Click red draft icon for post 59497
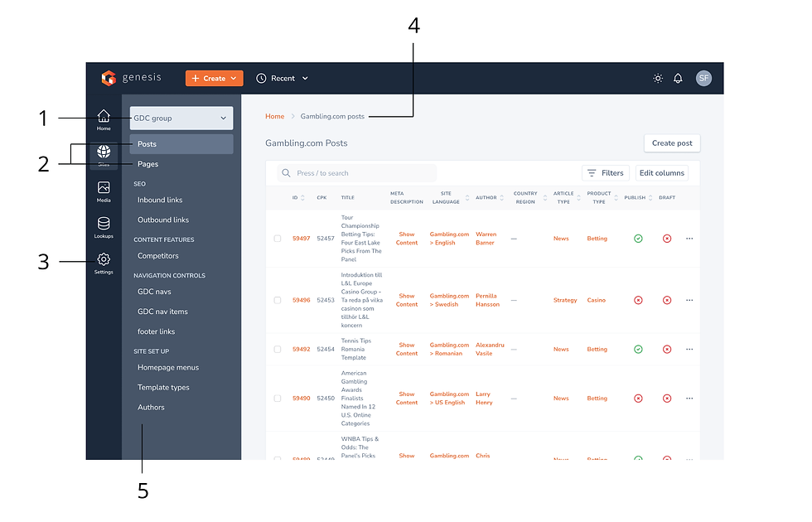 click(667, 239)
